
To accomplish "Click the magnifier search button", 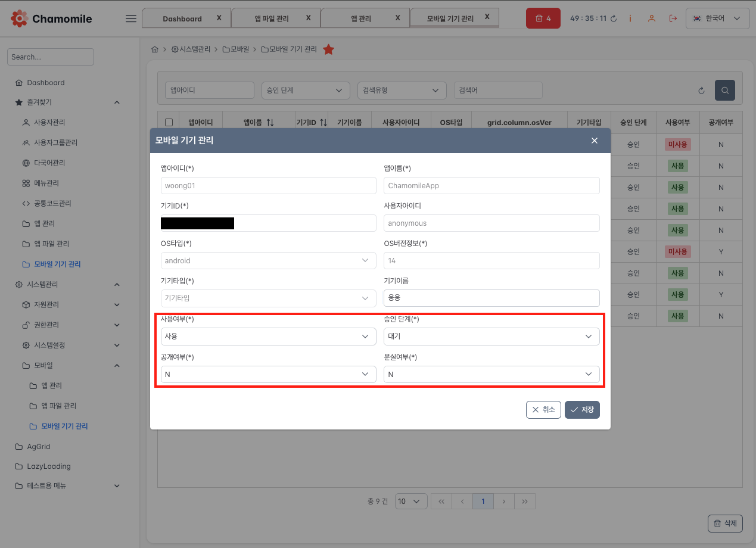I will pos(724,91).
